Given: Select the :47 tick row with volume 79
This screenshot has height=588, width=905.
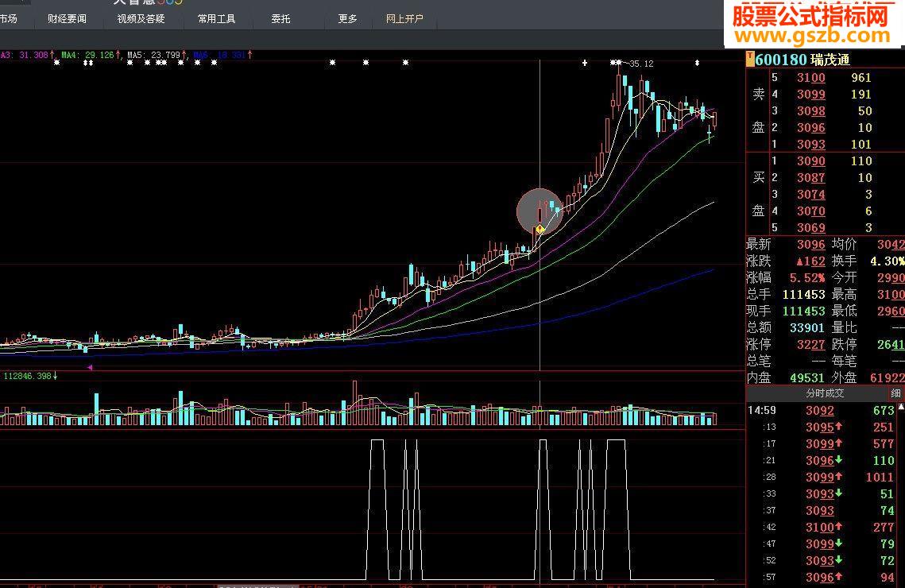Looking at the screenshot, I should click(x=822, y=544).
